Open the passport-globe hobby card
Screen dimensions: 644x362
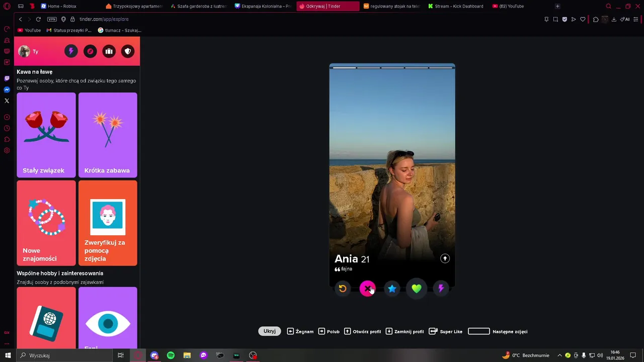(46, 318)
